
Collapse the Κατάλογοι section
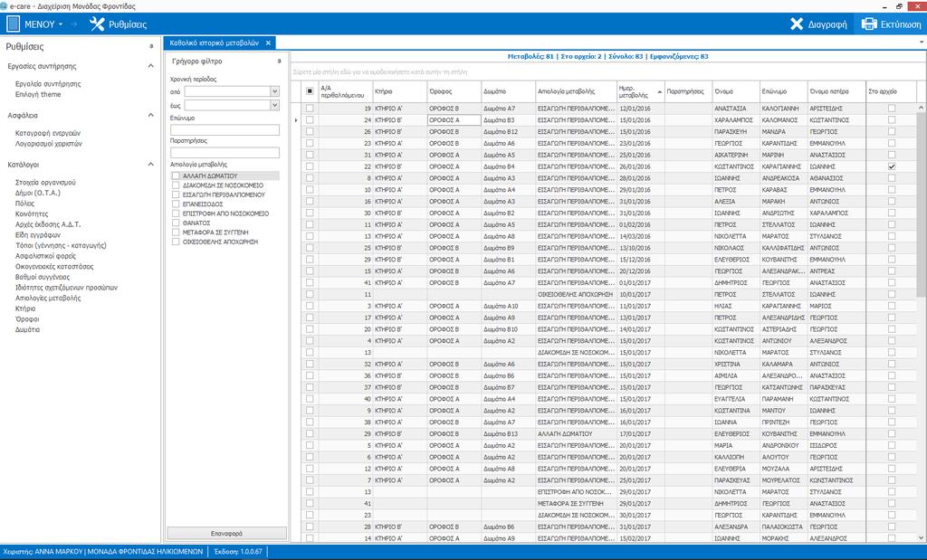(x=151, y=165)
